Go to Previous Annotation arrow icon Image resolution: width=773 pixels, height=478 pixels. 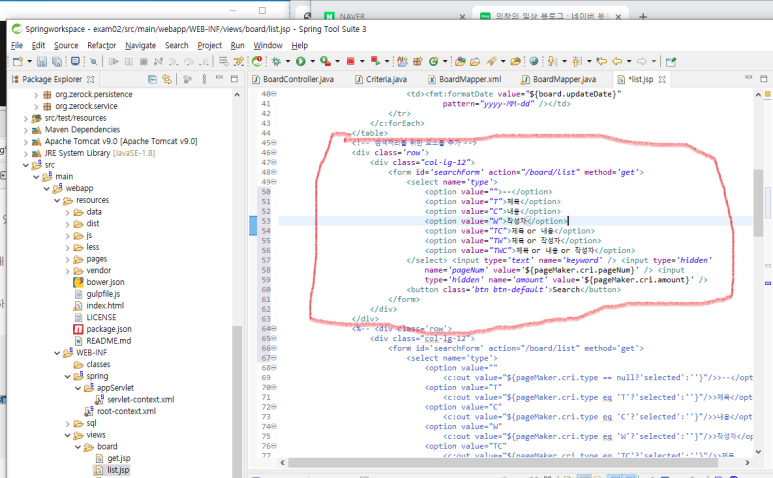(x=577, y=62)
